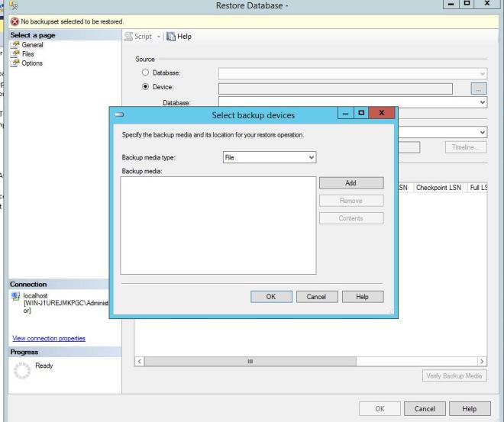Click the Timeline button
The width and height of the screenshot is (504, 422).
466,147
